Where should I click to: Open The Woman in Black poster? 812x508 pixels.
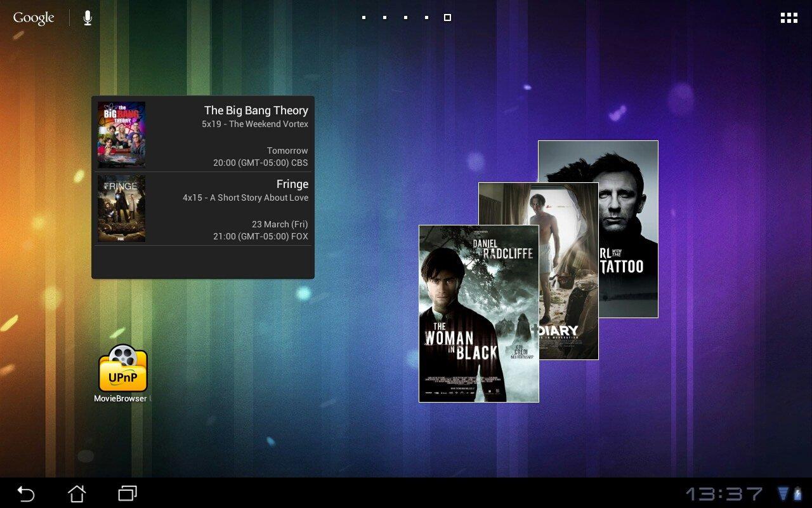click(x=479, y=314)
